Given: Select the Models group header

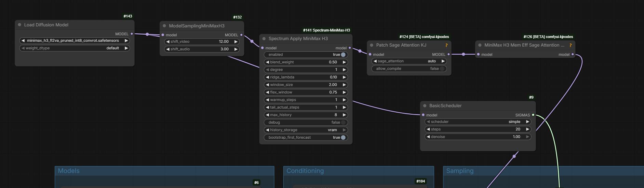Looking at the screenshot, I should [164, 171].
